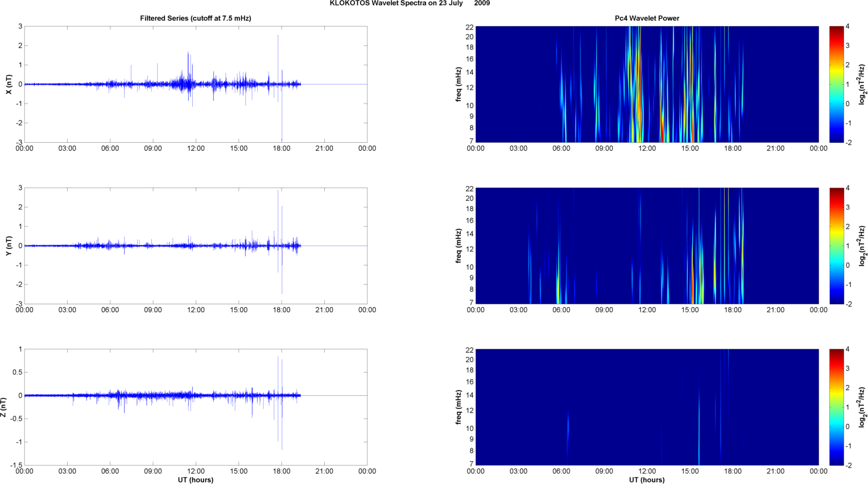Click the X (nT) axis label

(9, 84)
